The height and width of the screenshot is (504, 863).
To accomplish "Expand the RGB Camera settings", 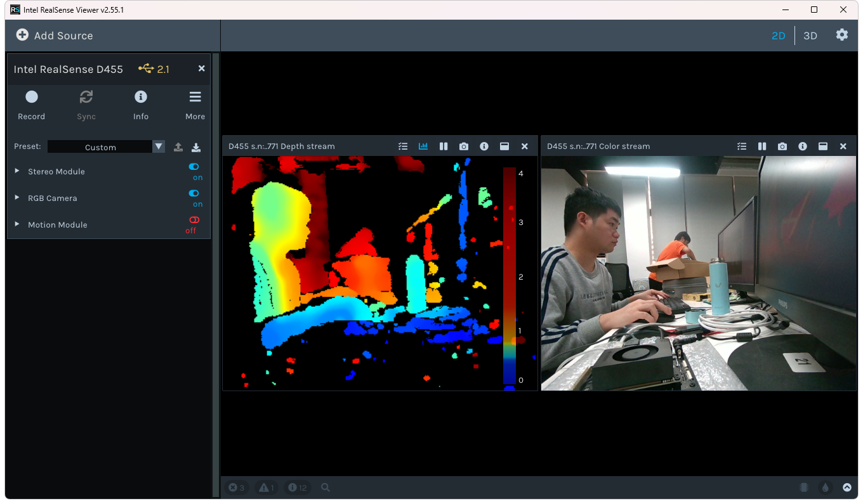I will click(x=16, y=198).
